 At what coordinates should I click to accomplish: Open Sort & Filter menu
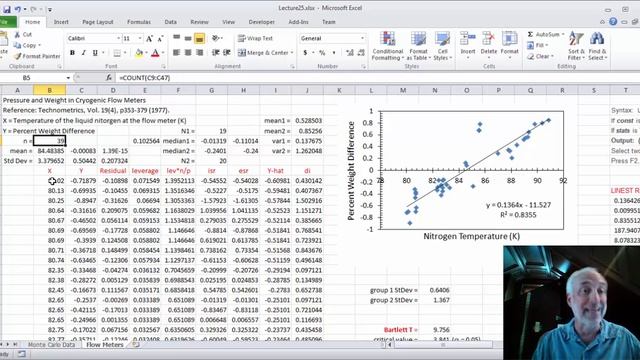[576, 46]
